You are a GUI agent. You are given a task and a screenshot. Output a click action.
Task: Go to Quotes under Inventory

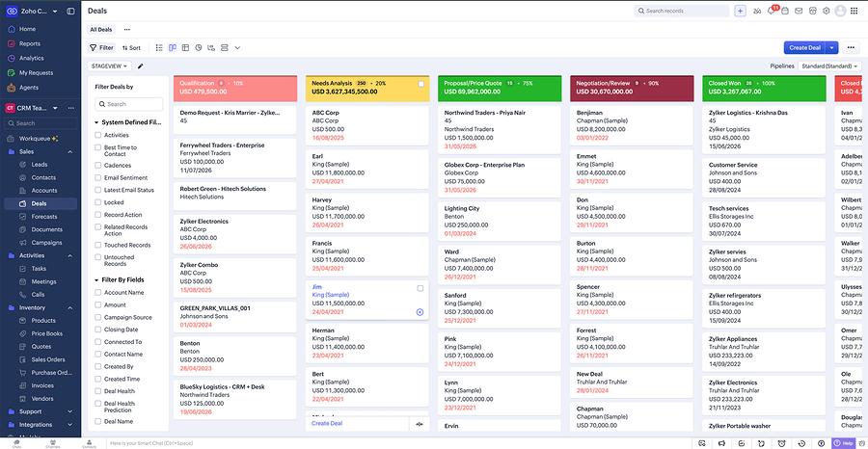(40, 347)
